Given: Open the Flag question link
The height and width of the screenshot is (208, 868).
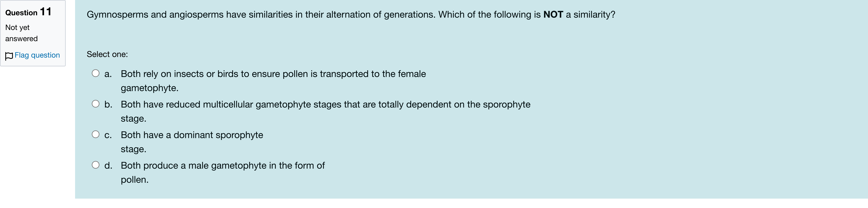Looking at the screenshot, I should tap(37, 55).
